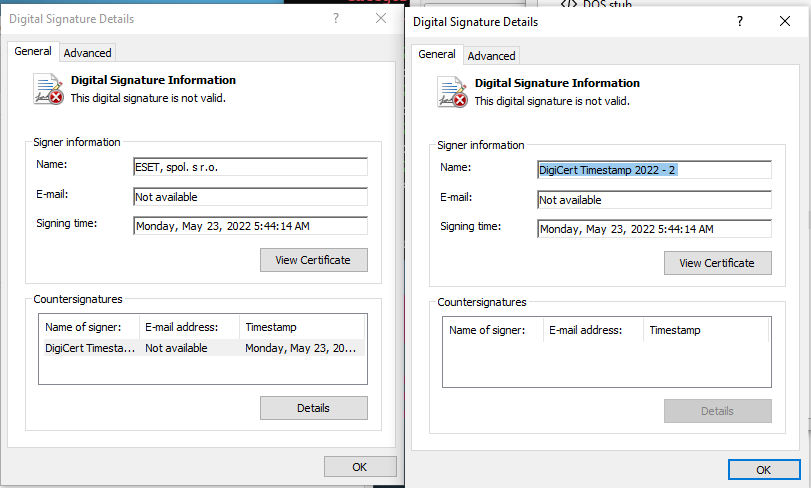
Task: Click Not available cell in countersignatures list
Action: pos(176,348)
